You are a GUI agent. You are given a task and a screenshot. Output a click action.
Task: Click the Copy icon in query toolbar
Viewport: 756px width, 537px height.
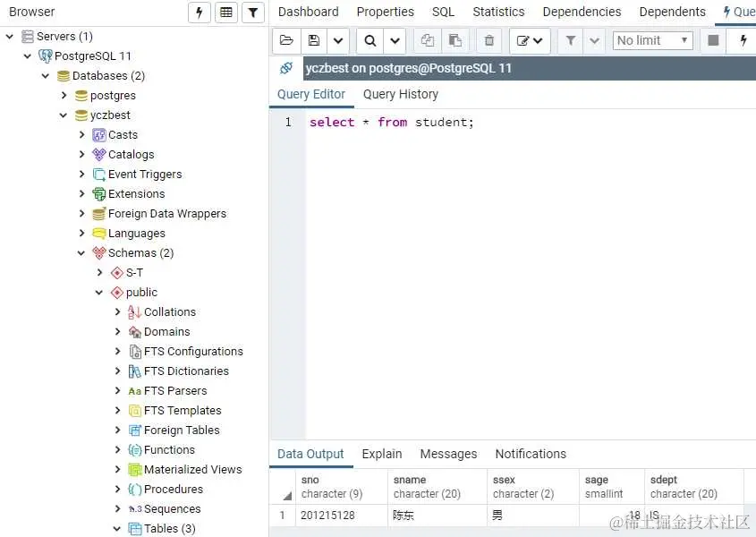point(427,40)
